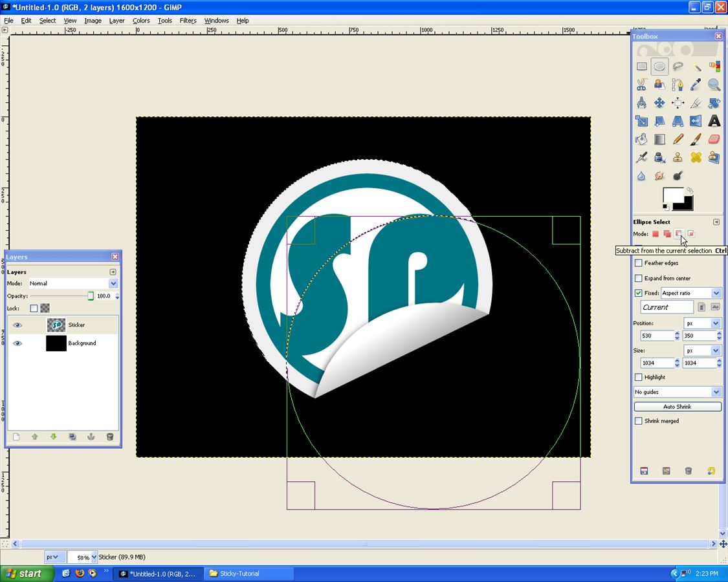Open the Position units dropdown
This screenshot has height=582, width=728.
pos(702,323)
